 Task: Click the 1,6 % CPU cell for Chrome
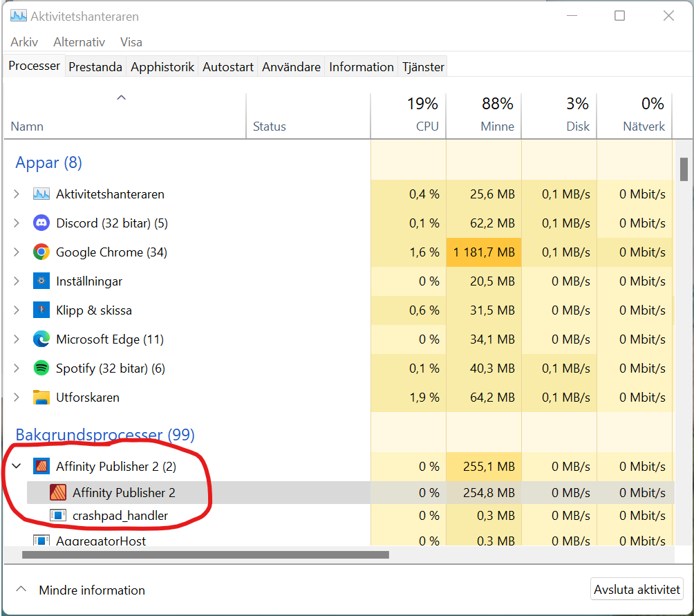click(x=408, y=252)
